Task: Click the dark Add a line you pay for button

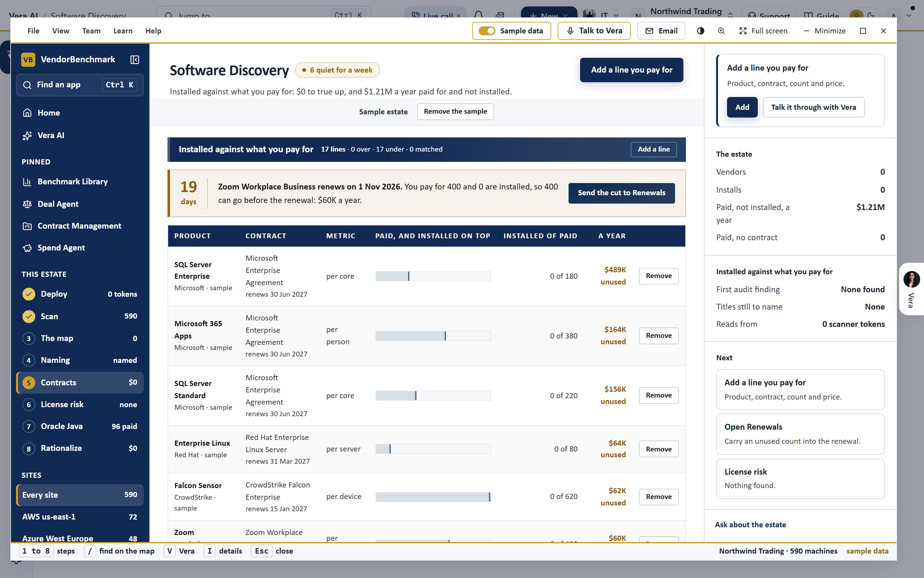Action: [631, 70]
